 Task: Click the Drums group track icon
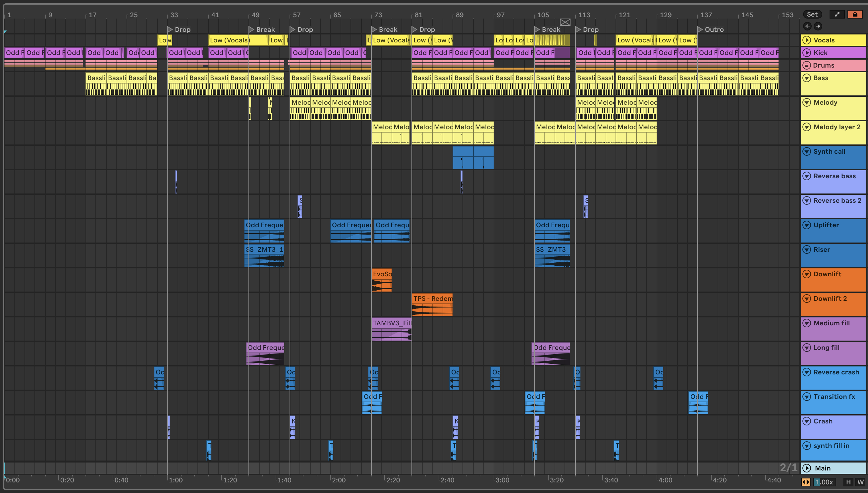coord(807,65)
